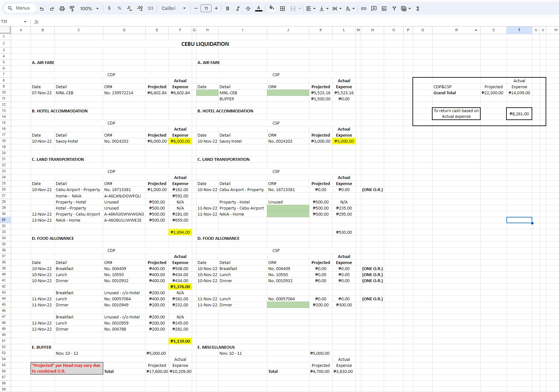
Task: Format selection as currency
Action: [x=109, y=8]
